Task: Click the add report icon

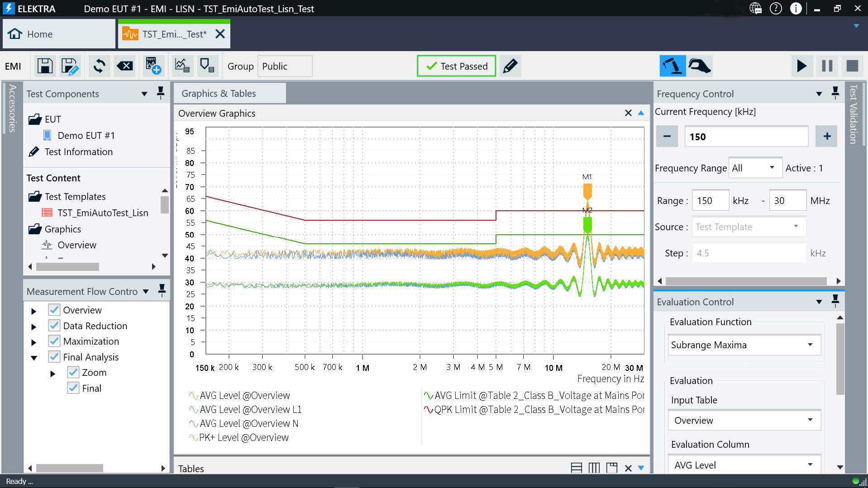Action: tap(153, 66)
